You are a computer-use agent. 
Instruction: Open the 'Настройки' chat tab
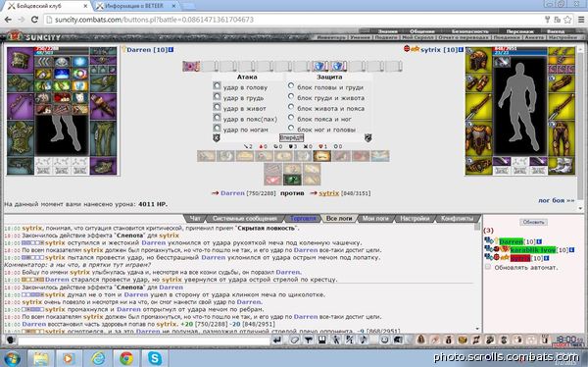coord(415,218)
